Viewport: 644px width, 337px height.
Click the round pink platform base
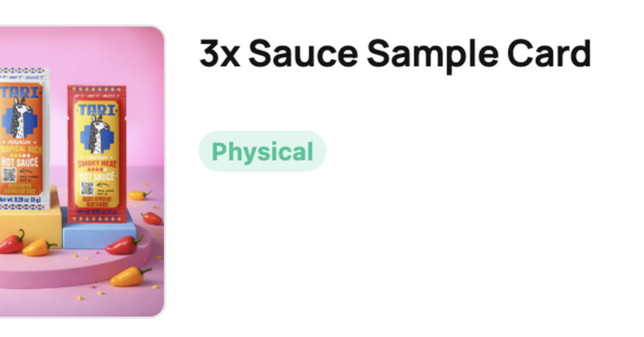pyautogui.click(x=70, y=267)
